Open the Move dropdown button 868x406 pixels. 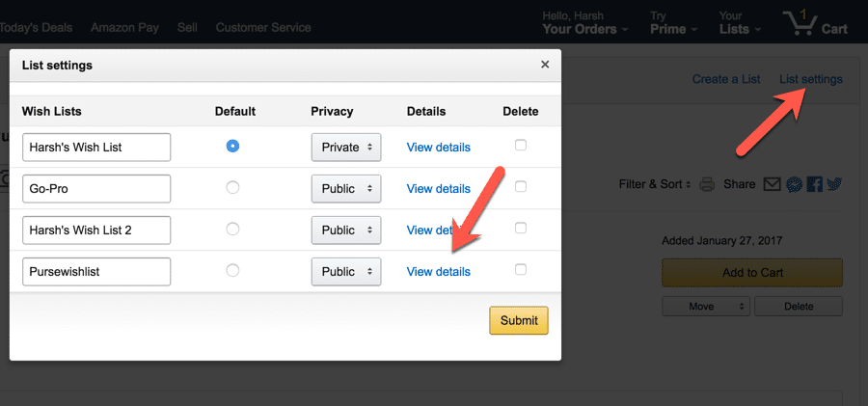pos(705,307)
